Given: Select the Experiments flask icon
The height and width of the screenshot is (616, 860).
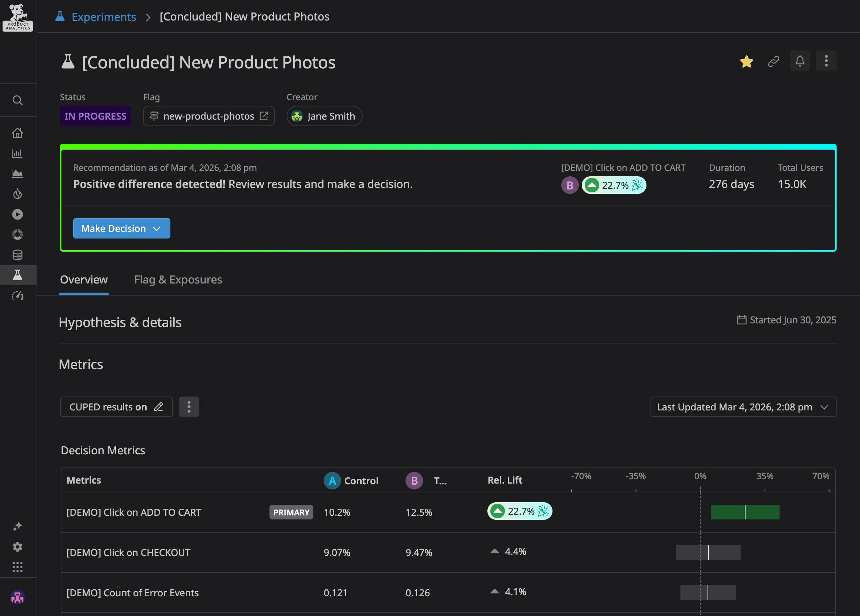Looking at the screenshot, I should (x=18, y=275).
